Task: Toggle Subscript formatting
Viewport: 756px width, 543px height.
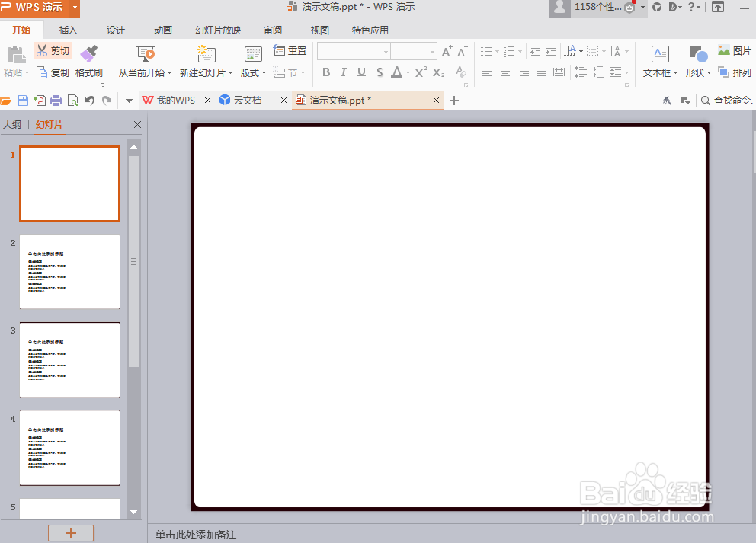Action: (438, 72)
